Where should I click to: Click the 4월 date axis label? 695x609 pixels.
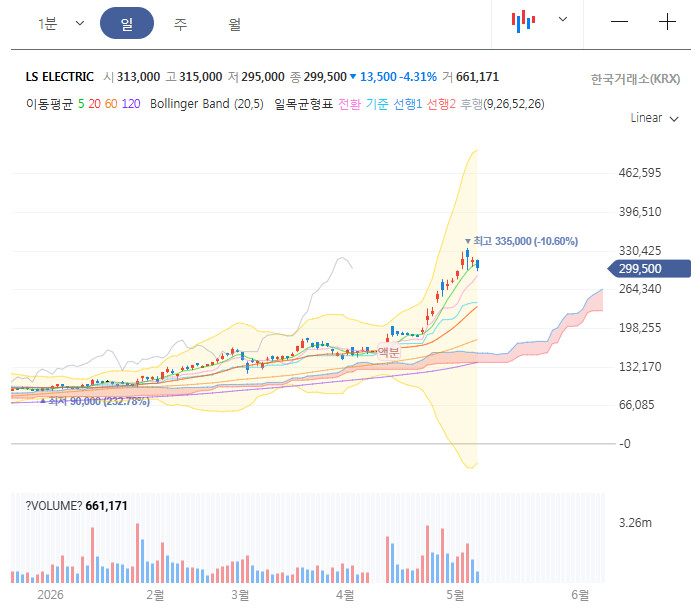pyautogui.click(x=345, y=595)
